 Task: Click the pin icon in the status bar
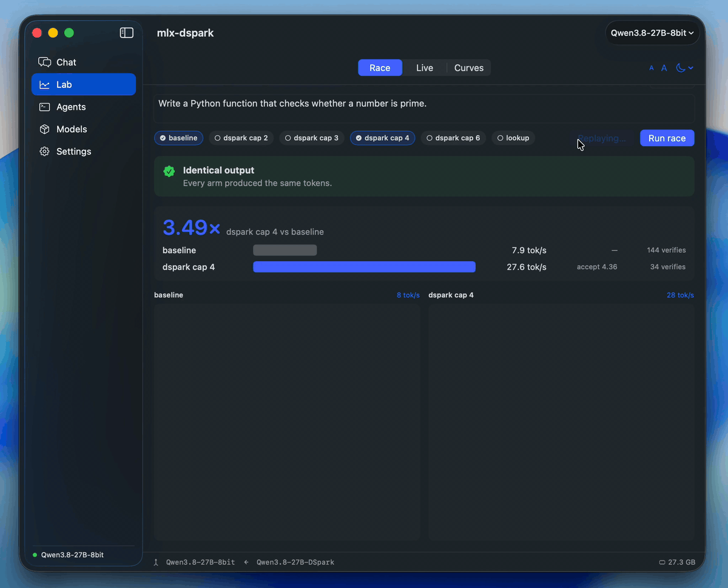pos(156,562)
